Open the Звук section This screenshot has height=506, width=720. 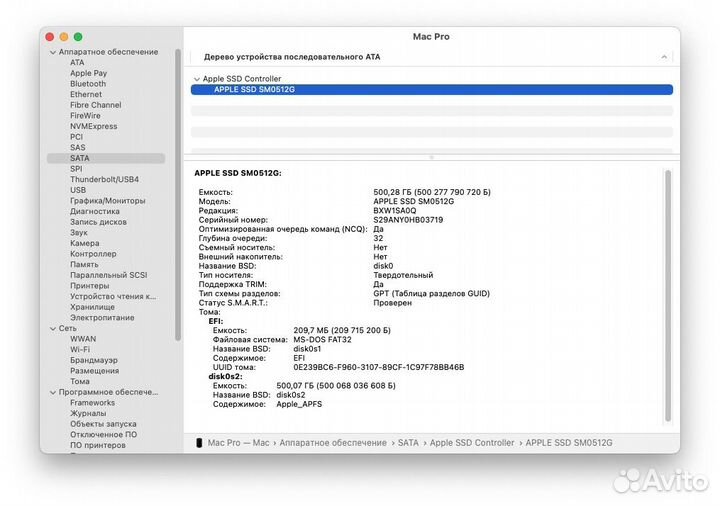[x=79, y=232]
